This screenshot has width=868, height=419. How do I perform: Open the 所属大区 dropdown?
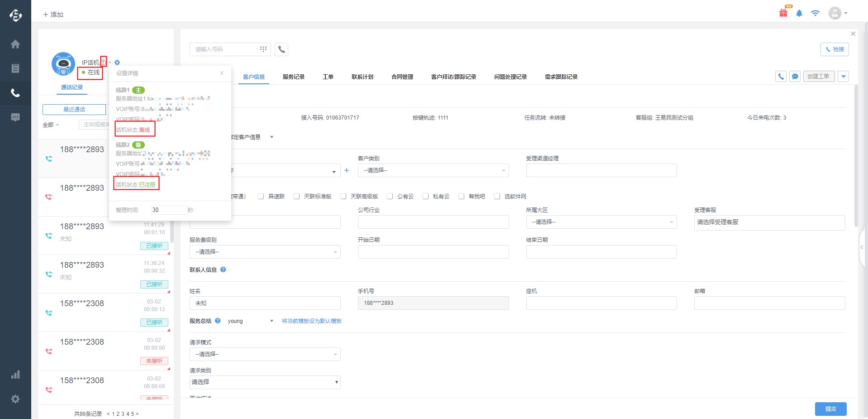coord(601,222)
